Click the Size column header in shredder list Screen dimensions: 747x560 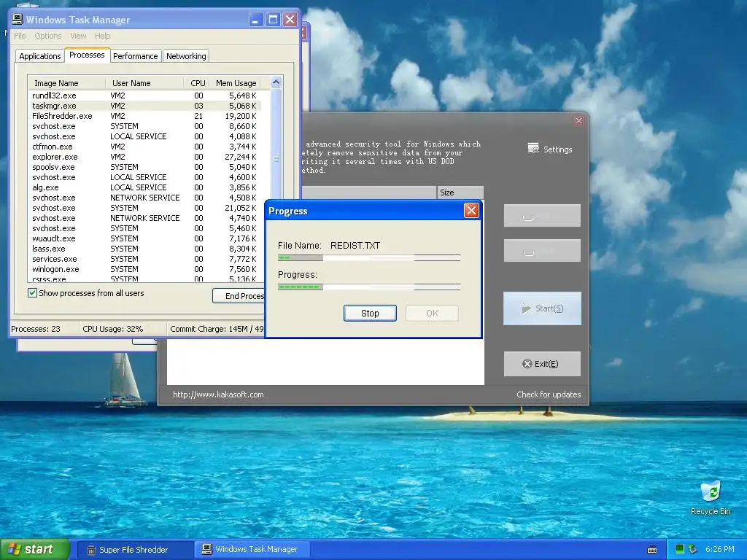(460, 192)
